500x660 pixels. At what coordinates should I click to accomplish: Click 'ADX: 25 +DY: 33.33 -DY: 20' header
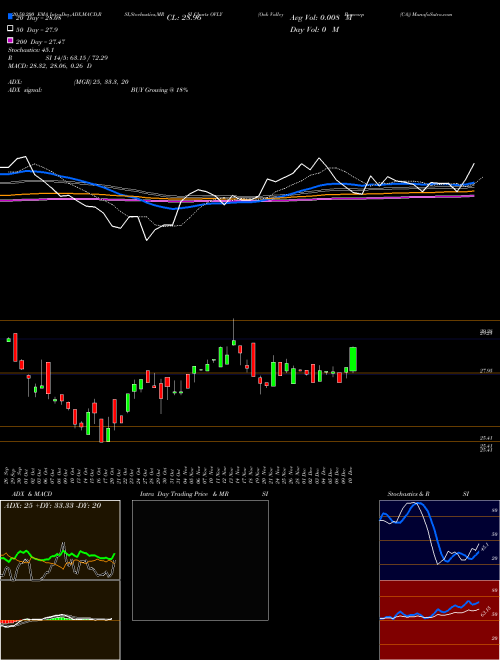click(x=52, y=506)
